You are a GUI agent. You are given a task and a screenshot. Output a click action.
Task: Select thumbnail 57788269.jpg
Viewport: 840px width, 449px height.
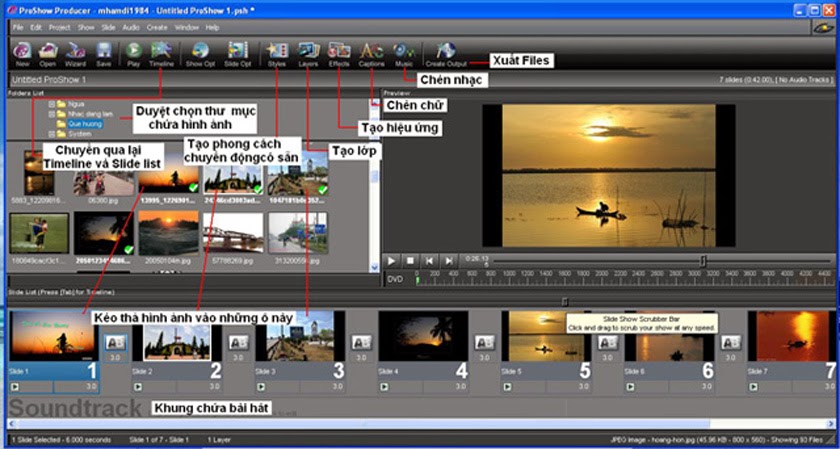coord(233,233)
